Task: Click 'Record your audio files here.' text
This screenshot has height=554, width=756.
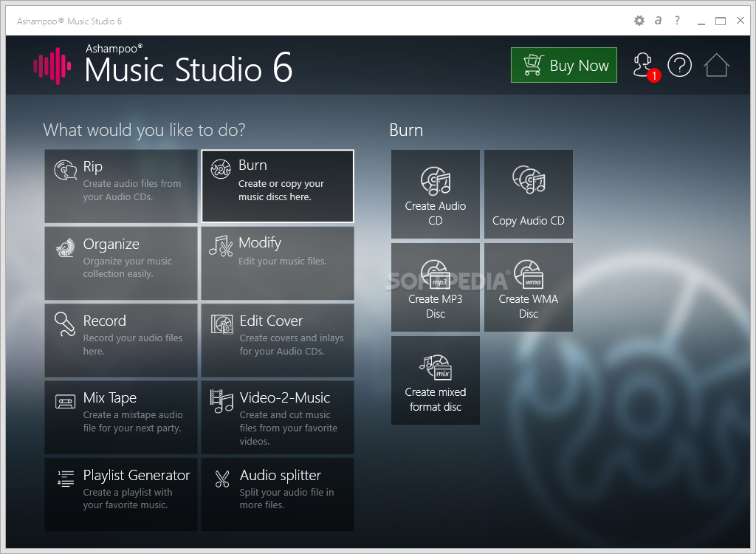Action: (133, 344)
